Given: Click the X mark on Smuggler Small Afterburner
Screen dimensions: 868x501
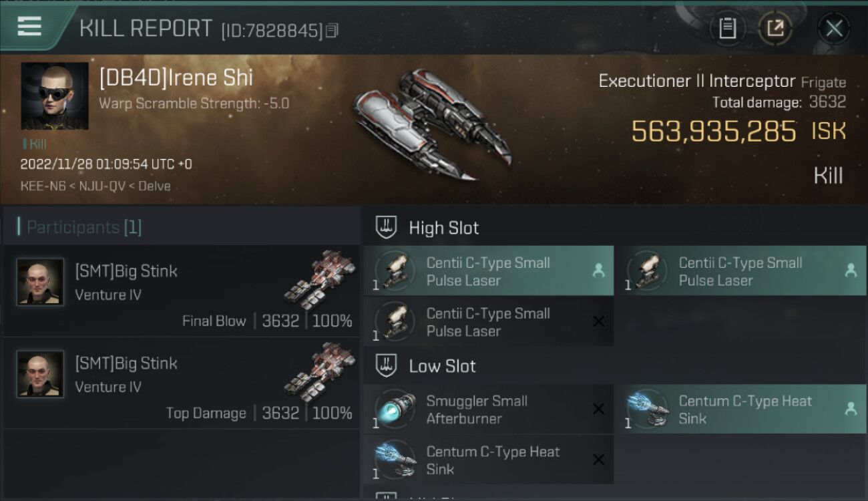Looking at the screenshot, I should coord(598,409).
